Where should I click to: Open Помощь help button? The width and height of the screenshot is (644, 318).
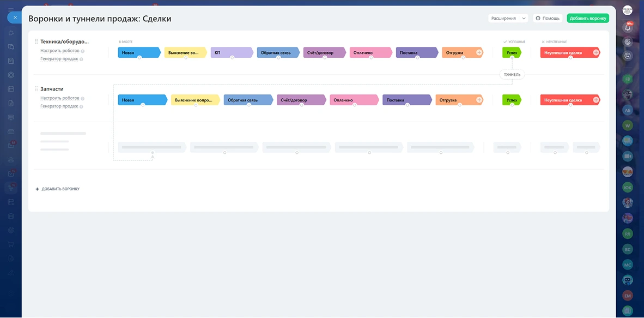(548, 18)
